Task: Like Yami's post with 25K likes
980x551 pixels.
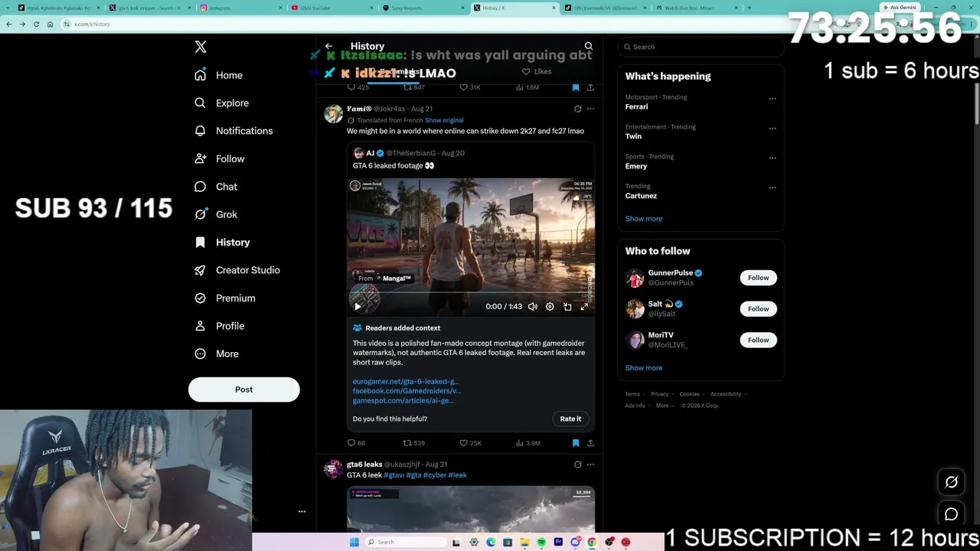Action: [470, 443]
